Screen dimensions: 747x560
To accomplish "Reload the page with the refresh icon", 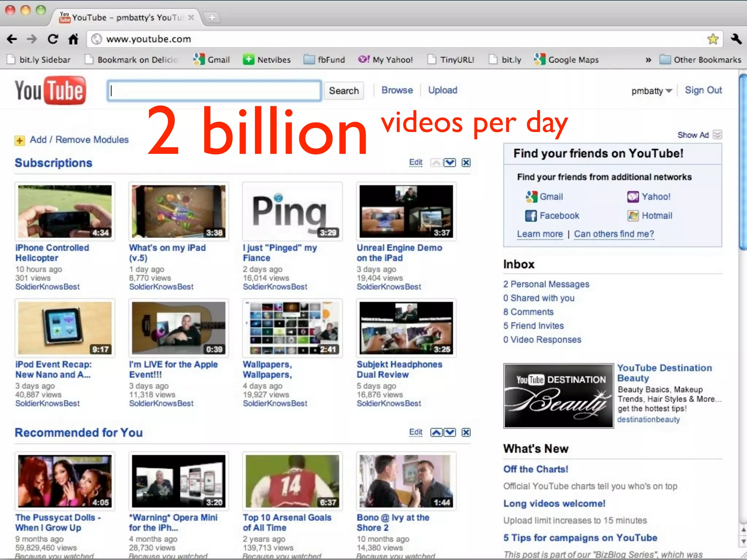I will coord(53,39).
